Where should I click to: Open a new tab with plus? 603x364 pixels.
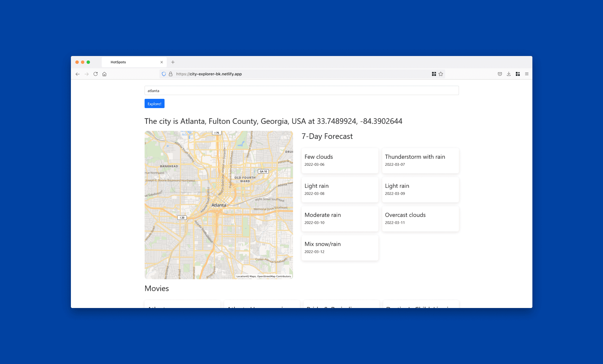(173, 62)
